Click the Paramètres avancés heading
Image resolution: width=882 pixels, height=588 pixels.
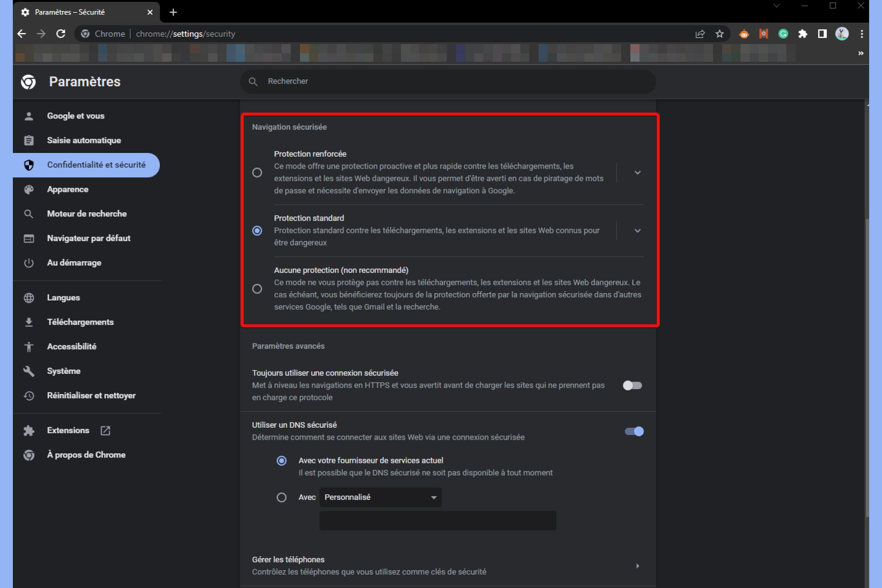tap(288, 346)
